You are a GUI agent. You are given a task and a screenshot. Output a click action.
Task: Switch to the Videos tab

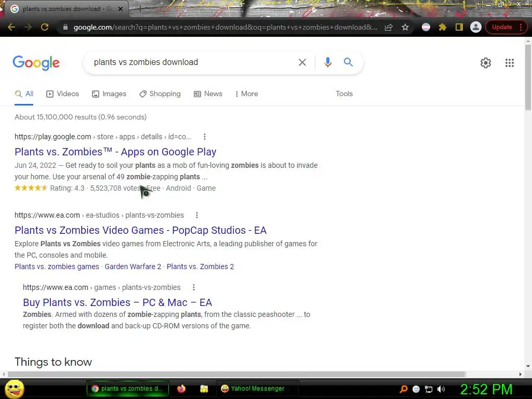63,94
